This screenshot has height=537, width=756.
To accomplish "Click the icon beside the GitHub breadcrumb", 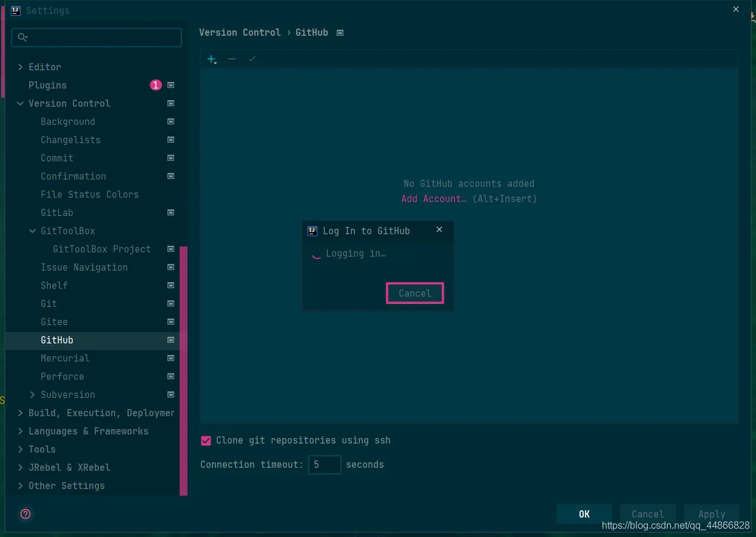I will pos(340,33).
